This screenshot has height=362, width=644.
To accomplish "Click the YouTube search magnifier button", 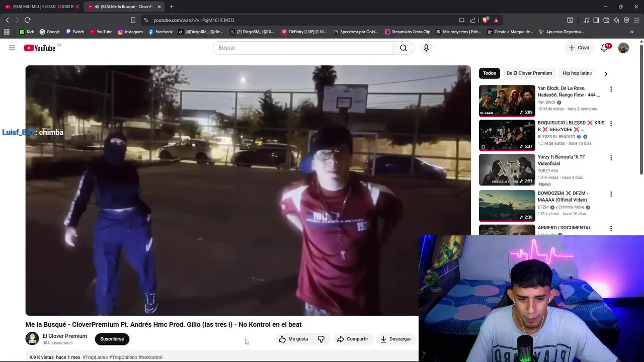I will [404, 48].
